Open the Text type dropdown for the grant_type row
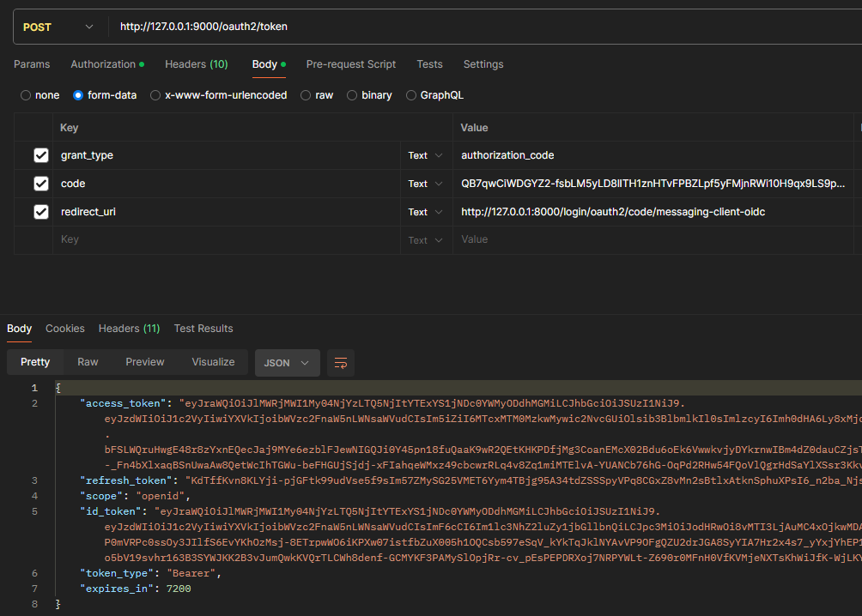The height and width of the screenshot is (616, 862). coord(424,155)
